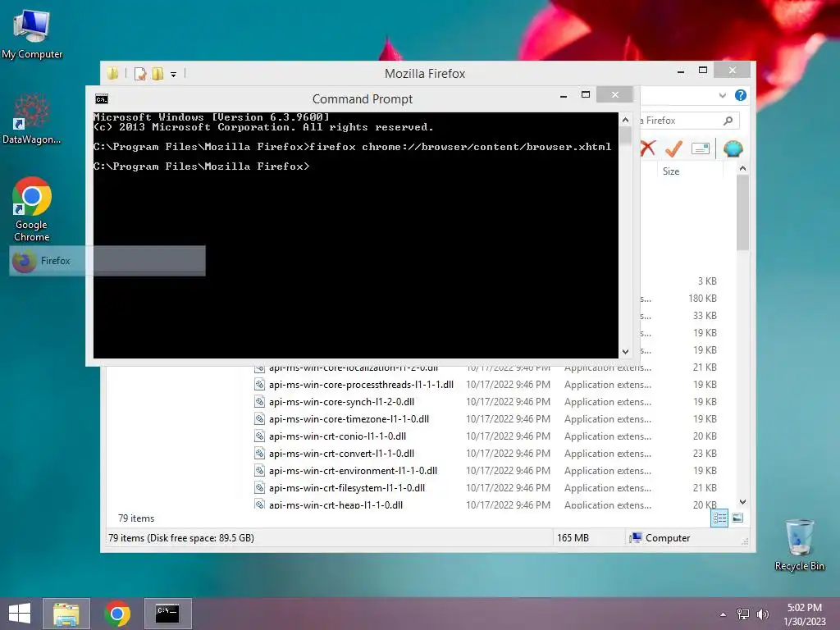Select api-ms-win-crt-conio-l1-1-0.dll file

[x=337, y=436]
